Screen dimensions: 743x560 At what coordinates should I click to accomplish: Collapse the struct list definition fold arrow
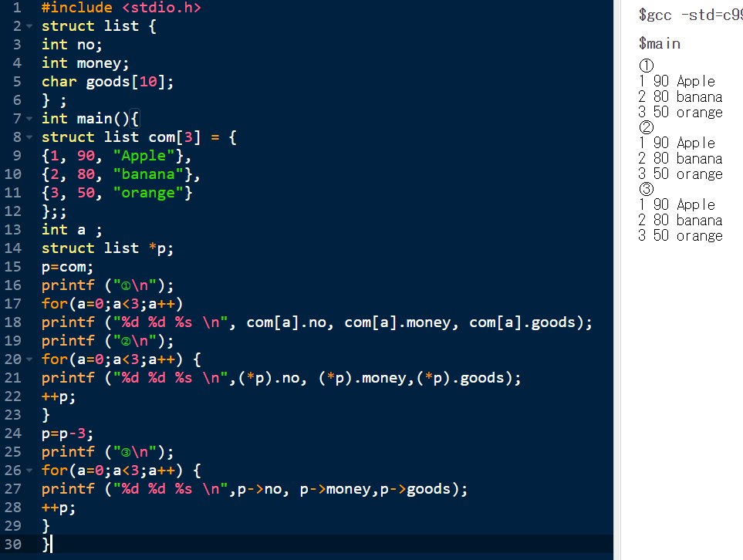pyautogui.click(x=29, y=26)
